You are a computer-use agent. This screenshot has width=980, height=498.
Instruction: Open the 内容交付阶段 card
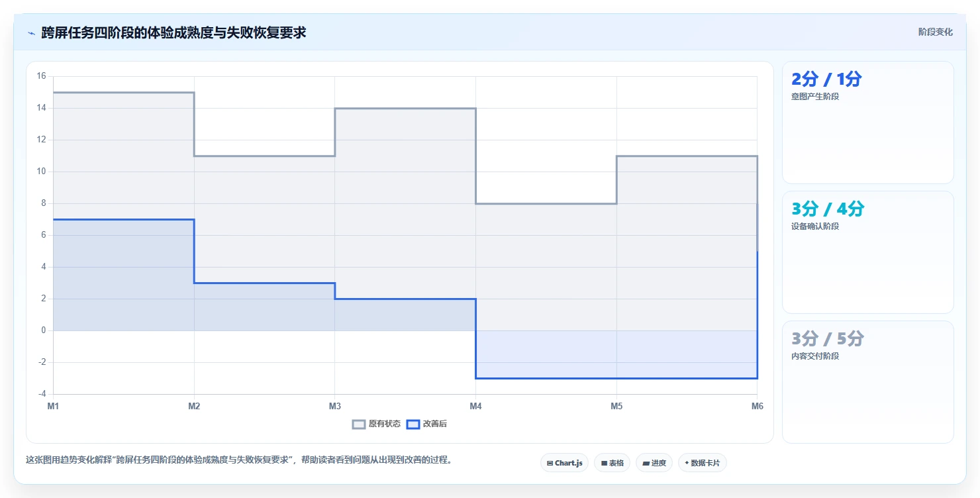(867, 382)
